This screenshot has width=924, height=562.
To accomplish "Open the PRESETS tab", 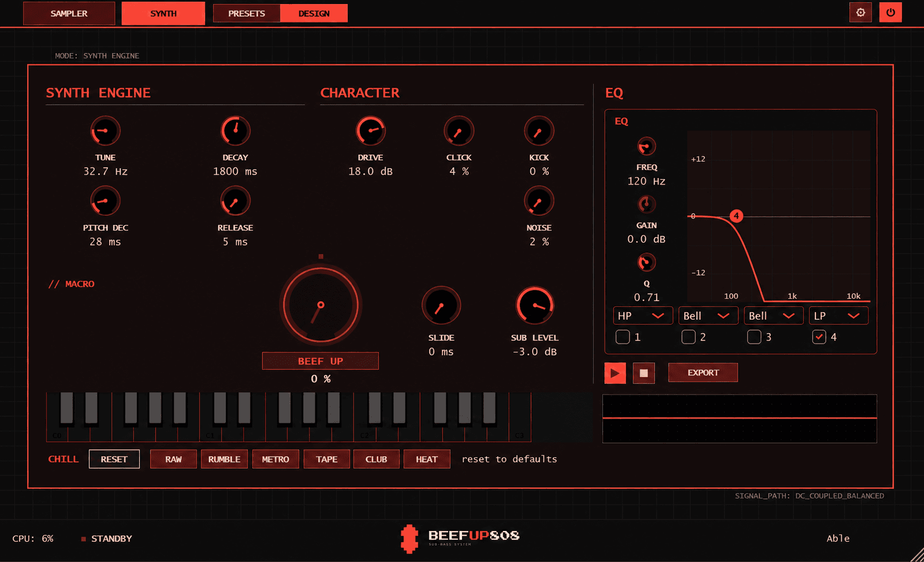I will point(247,13).
